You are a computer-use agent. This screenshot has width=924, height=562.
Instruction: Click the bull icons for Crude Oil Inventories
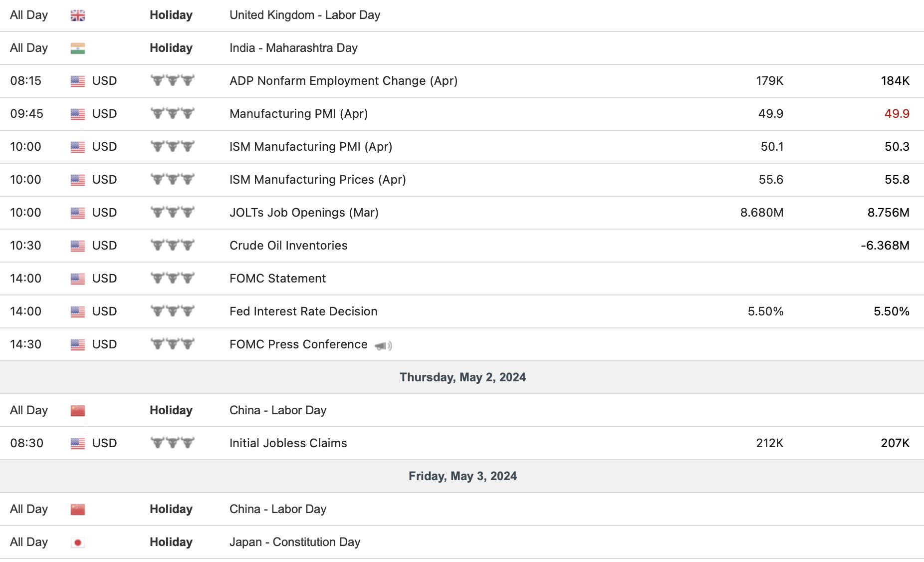(172, 246)
